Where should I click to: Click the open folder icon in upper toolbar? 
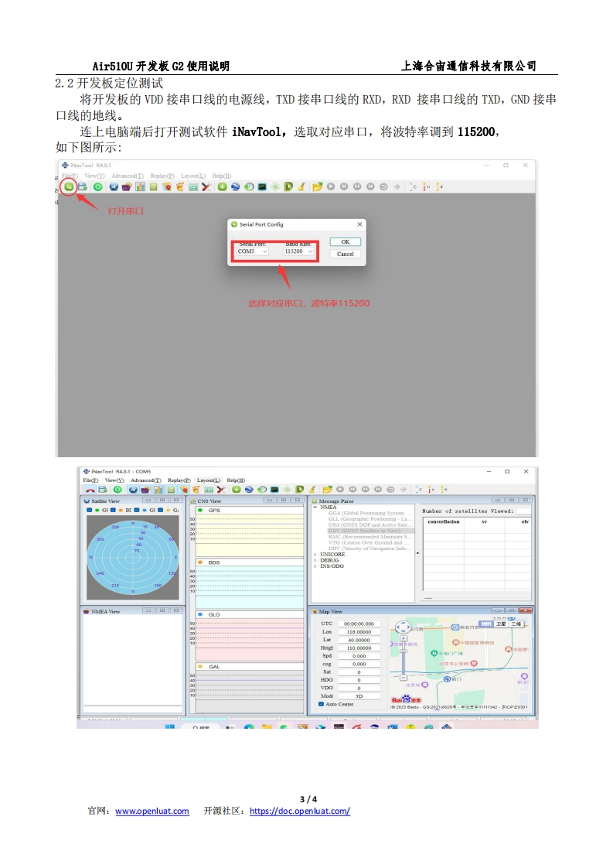[x=317, y=186]
